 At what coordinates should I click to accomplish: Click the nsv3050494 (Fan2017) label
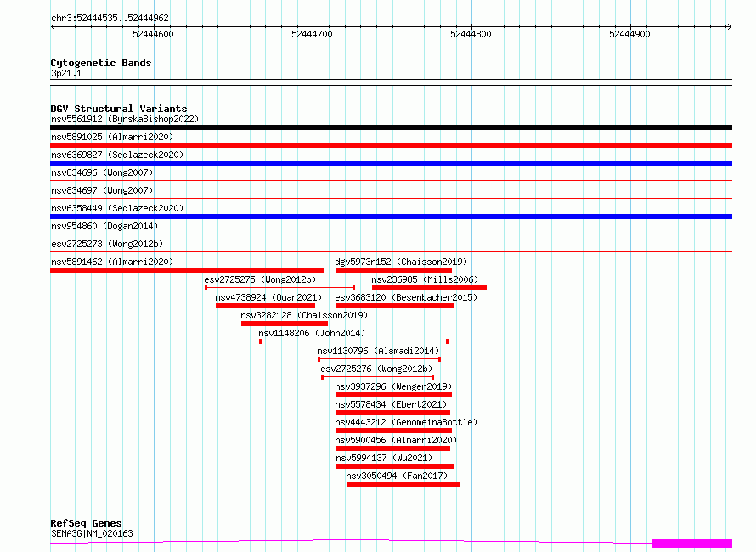coord(397,476)
